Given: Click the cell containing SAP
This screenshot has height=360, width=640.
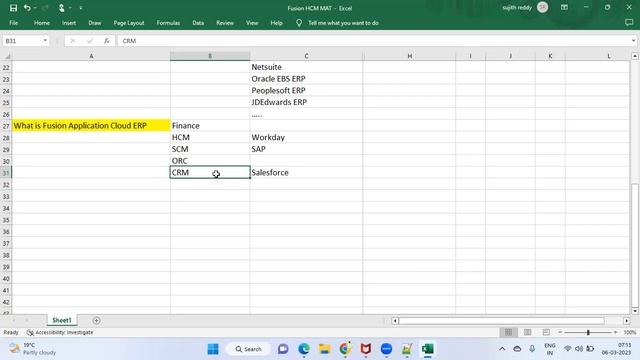Looking at the screenshot, I should 306,149.
